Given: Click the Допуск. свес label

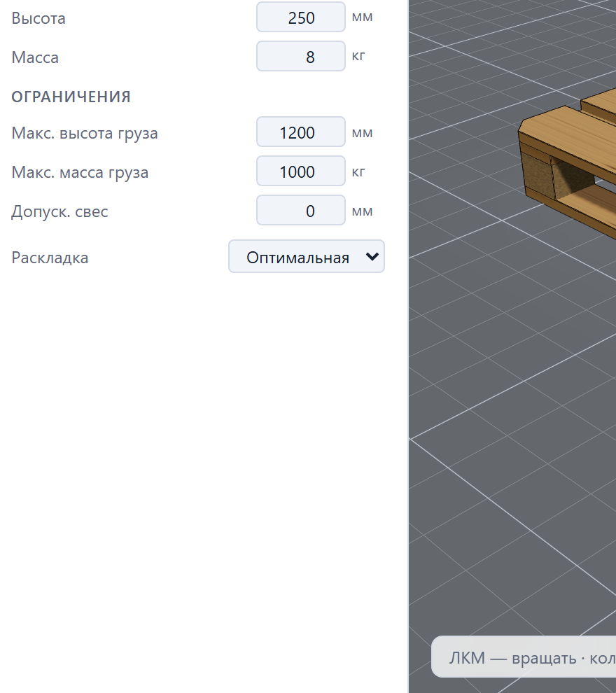Looking at the screenshot, I should point(59,211).
